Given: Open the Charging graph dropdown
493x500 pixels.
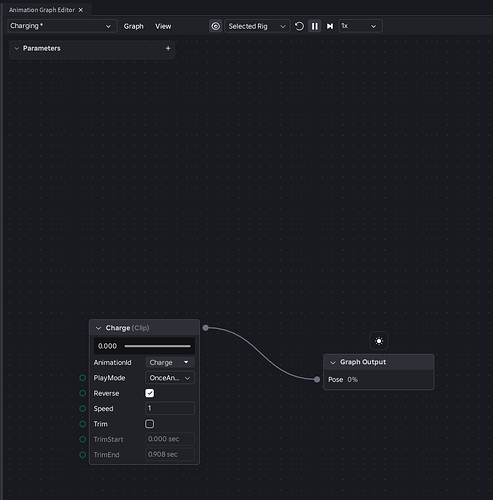Looking at the screenshot, I should 62,26.
